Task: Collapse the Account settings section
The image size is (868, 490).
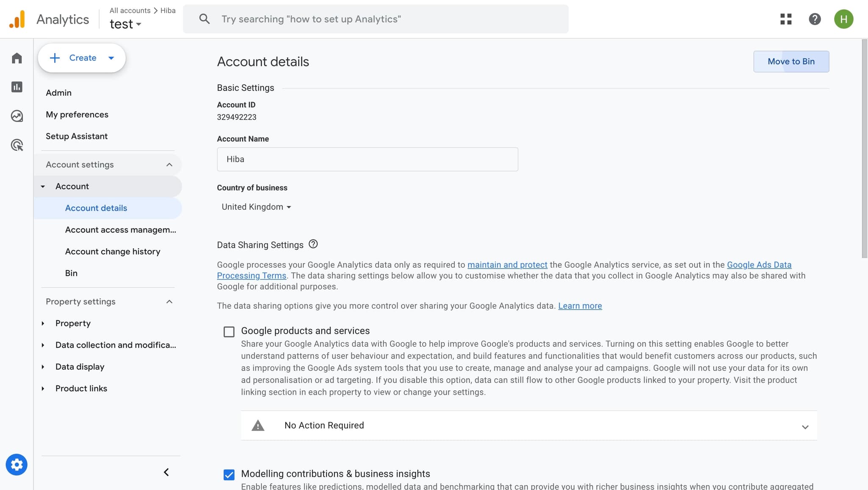Action: pos(169,165)
